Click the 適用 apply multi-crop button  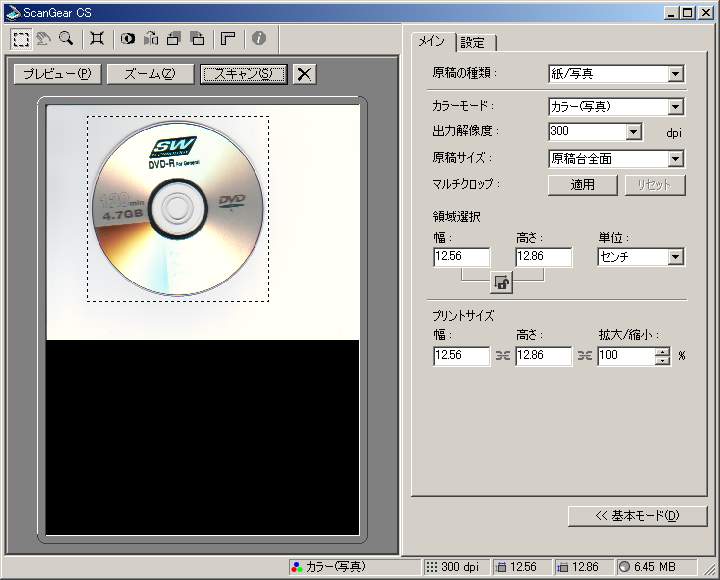coord(583,185)
